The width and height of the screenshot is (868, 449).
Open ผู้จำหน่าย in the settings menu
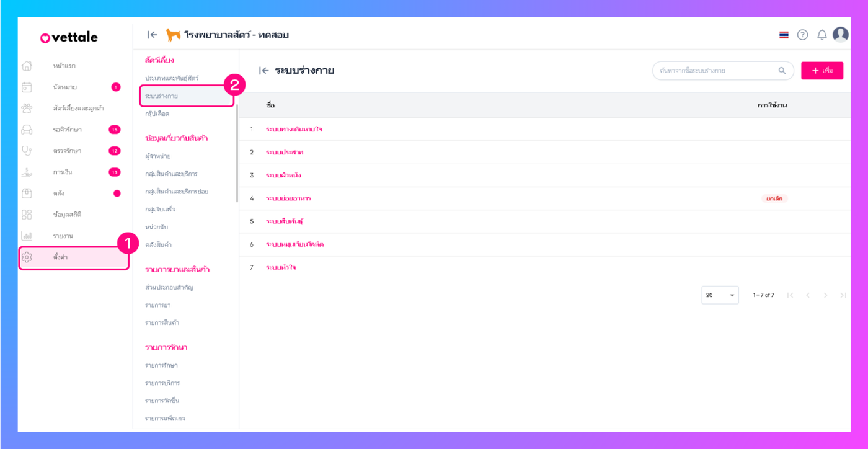[x=158, y=156]
